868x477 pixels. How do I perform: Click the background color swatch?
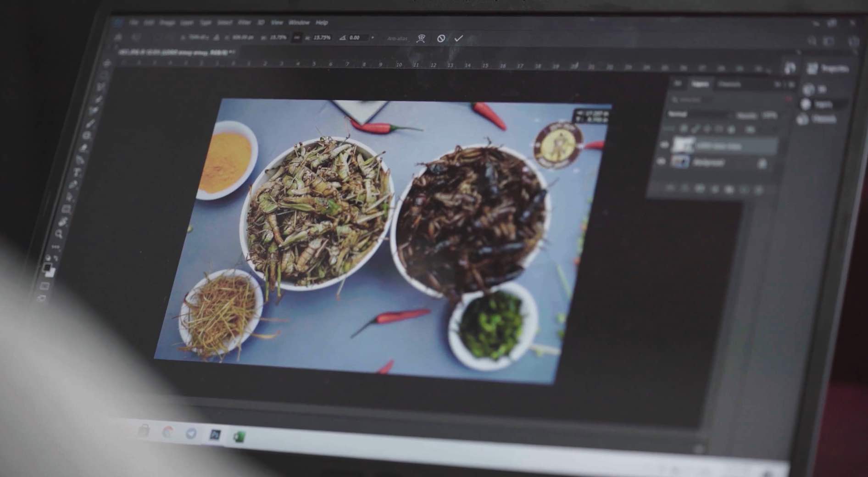[51, 272]
